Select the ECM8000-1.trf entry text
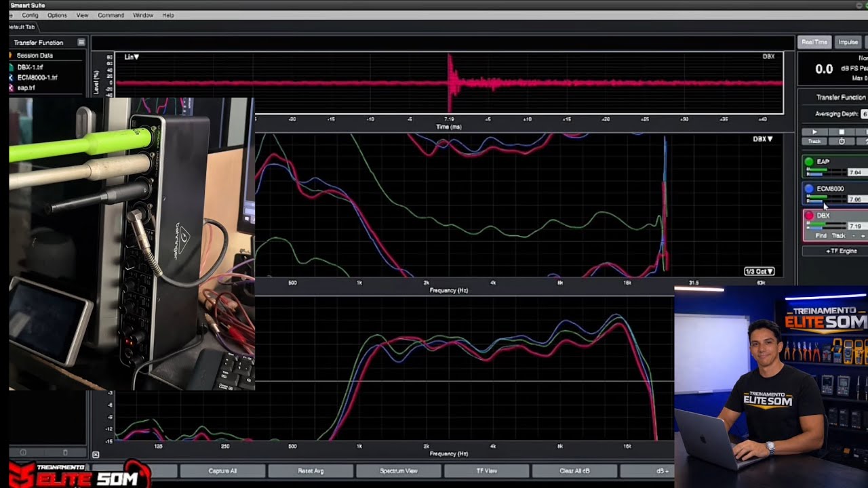868x488 pixels. click(37, 77)
